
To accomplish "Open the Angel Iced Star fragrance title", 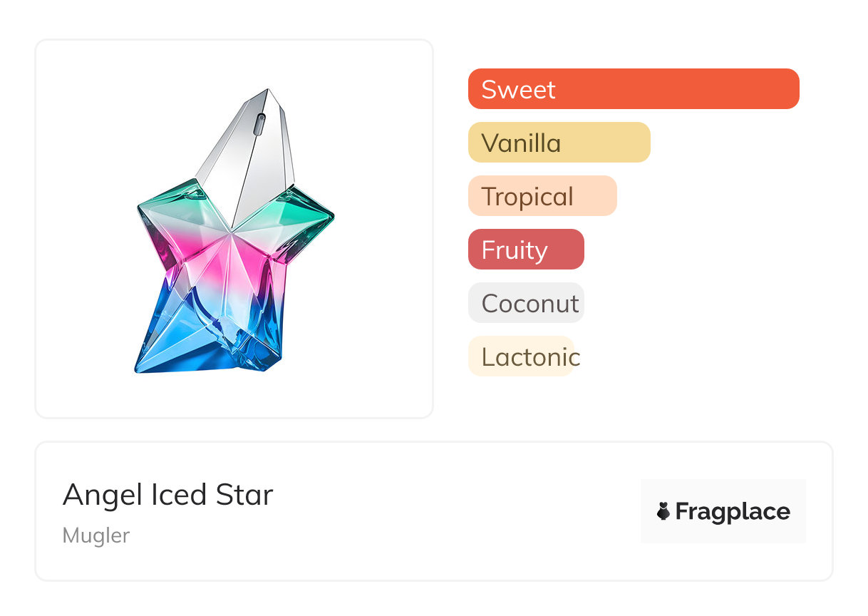I will (168, 495).
